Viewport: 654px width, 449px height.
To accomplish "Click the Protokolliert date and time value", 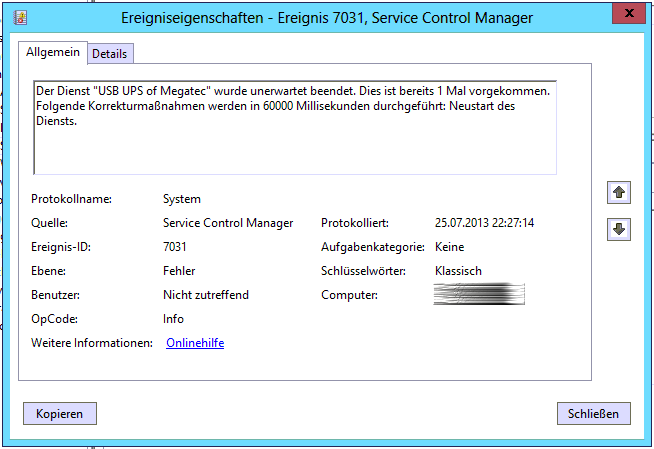I will [x=484, y=223].
